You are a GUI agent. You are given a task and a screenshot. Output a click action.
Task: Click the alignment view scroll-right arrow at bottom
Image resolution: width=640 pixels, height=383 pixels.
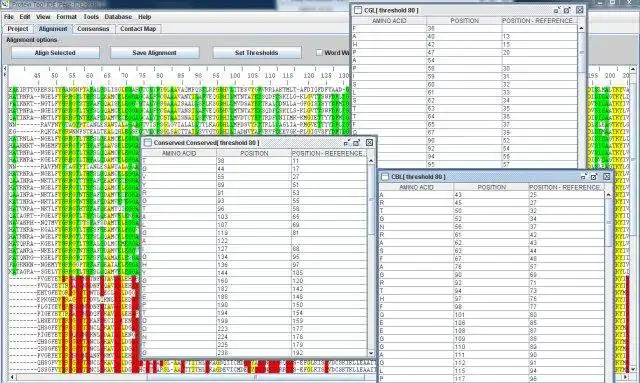[625, 377]
